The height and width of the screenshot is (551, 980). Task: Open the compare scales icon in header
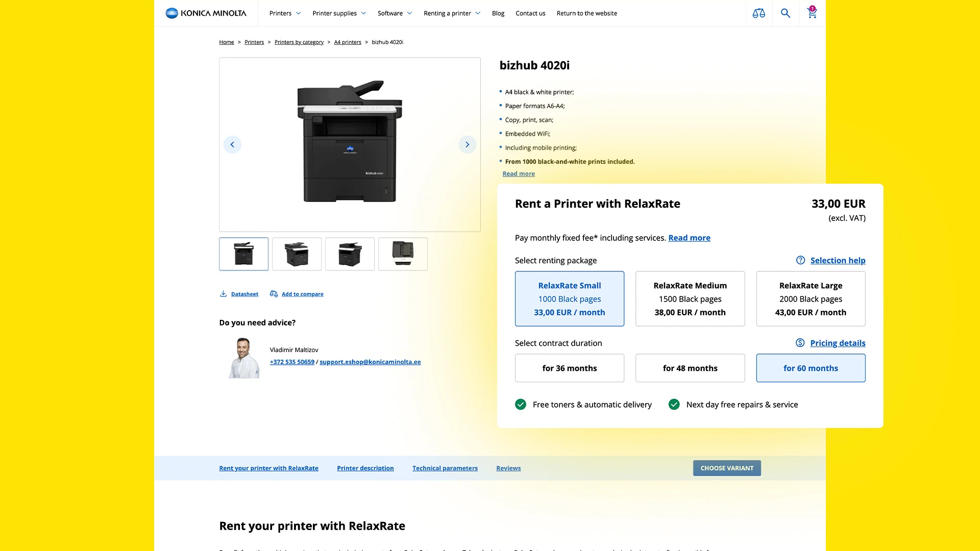(758, 13)
